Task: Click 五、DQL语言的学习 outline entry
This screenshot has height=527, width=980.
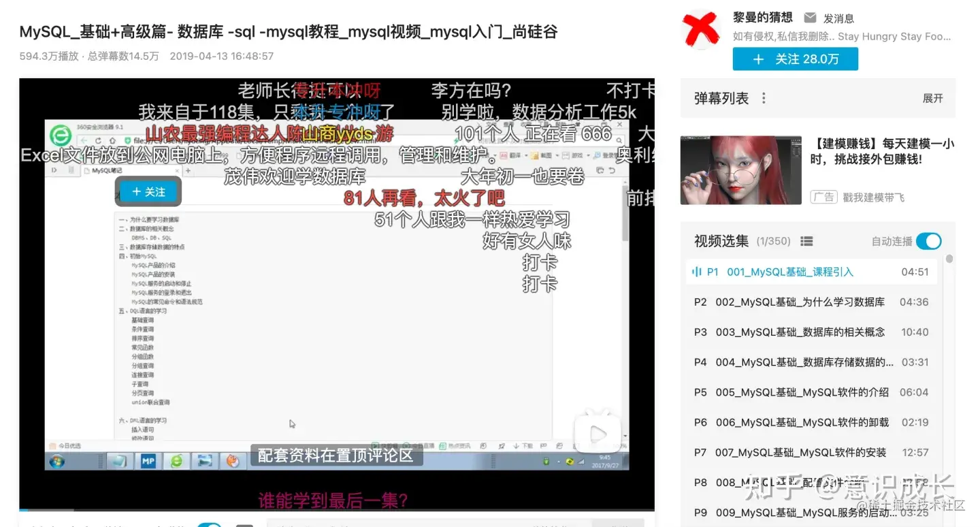Action: pyautogui.click(x=143, y=311)
